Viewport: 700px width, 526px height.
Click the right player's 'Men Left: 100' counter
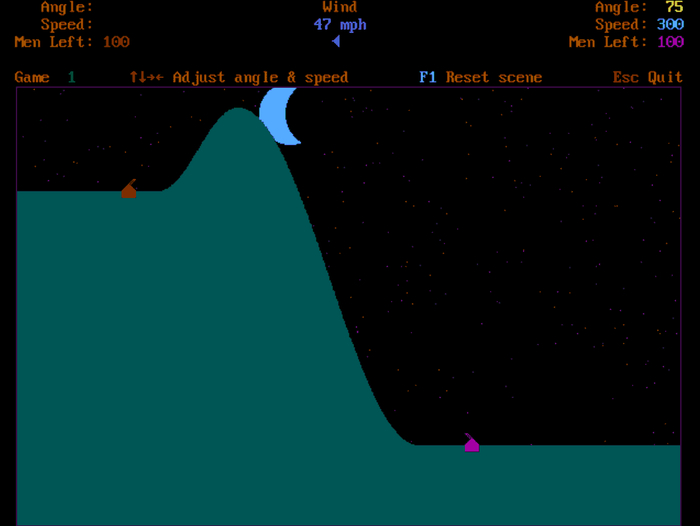[626, 42]
